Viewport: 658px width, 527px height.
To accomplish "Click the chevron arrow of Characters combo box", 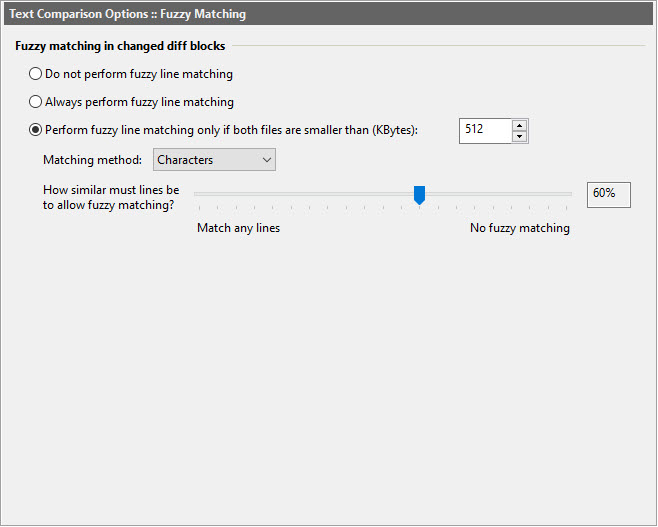I will [x=266, y=160].
